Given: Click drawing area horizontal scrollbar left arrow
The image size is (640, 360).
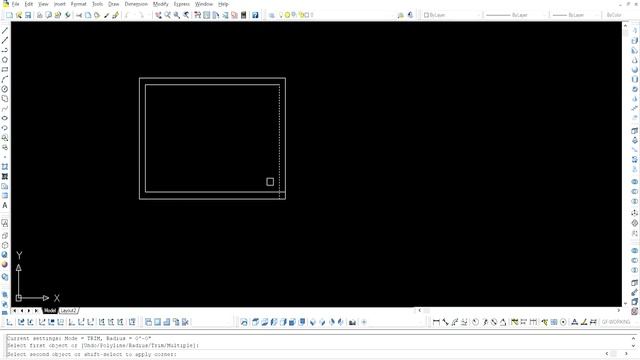Looking at the screenshot, I should point(420,311).
